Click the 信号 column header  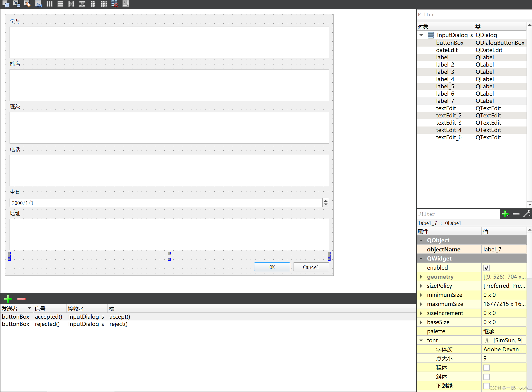[x=50, y=308]
